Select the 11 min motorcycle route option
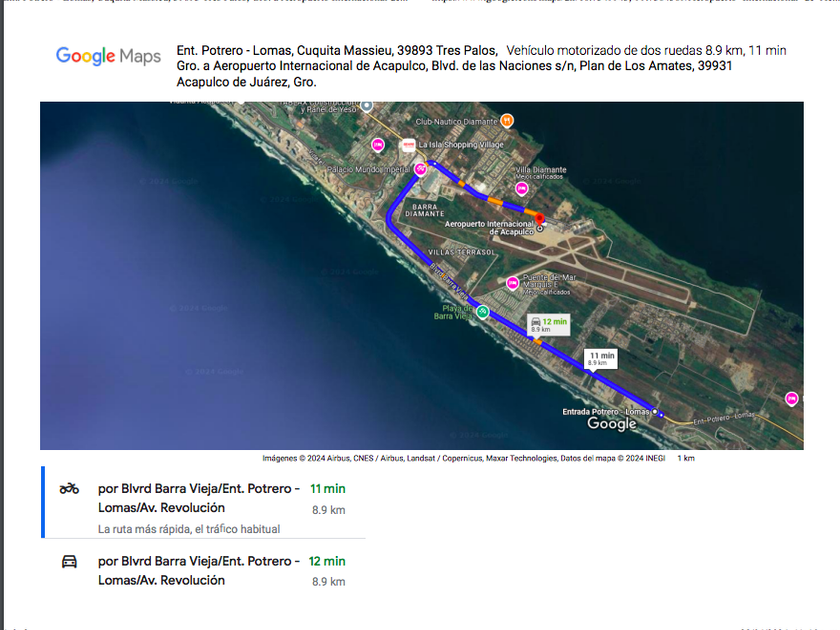 [204, 504]
